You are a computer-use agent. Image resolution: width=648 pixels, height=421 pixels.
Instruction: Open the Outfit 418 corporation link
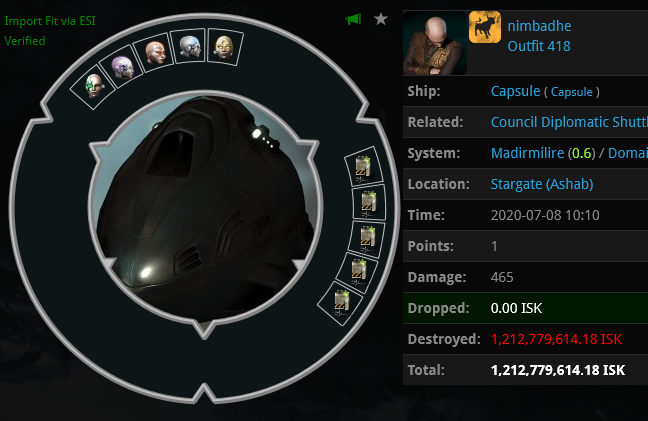pos(539,46)
